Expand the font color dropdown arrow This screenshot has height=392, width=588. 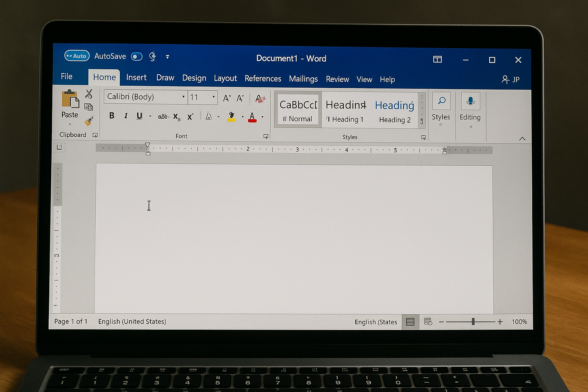(x=262, y=117)
